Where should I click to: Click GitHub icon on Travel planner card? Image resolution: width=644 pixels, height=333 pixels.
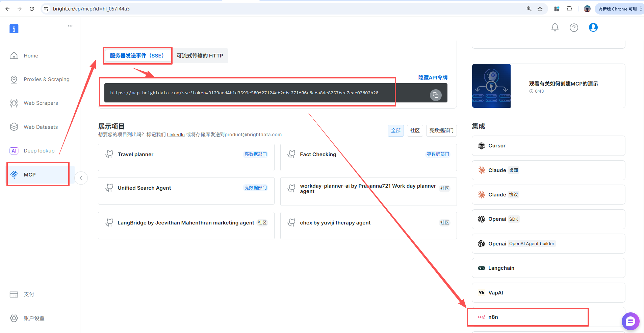click(109, 154)
